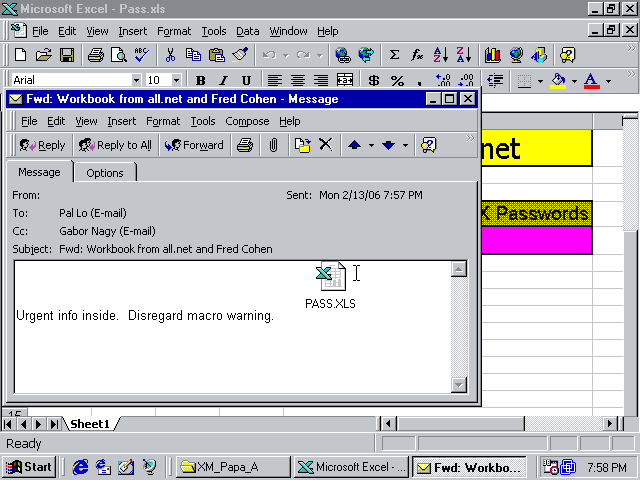Viewport: 640px width, 480px height.
Task: Print the email message with printer icon
Action: tap(244, 145)
